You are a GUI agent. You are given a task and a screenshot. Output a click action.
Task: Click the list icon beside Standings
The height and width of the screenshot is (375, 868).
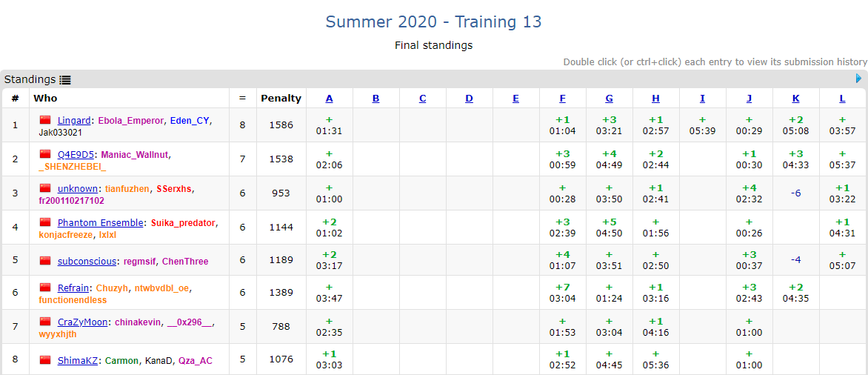65,80
